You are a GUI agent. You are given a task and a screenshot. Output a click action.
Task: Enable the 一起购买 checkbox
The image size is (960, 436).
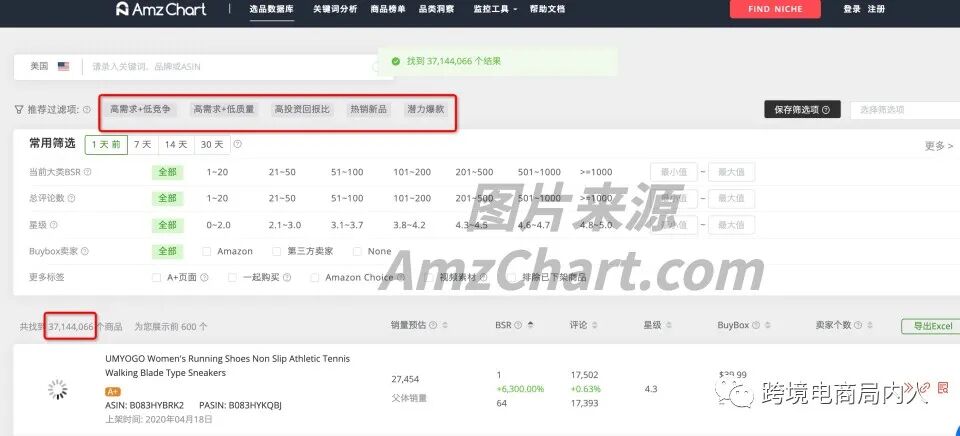tap(232, 277)
